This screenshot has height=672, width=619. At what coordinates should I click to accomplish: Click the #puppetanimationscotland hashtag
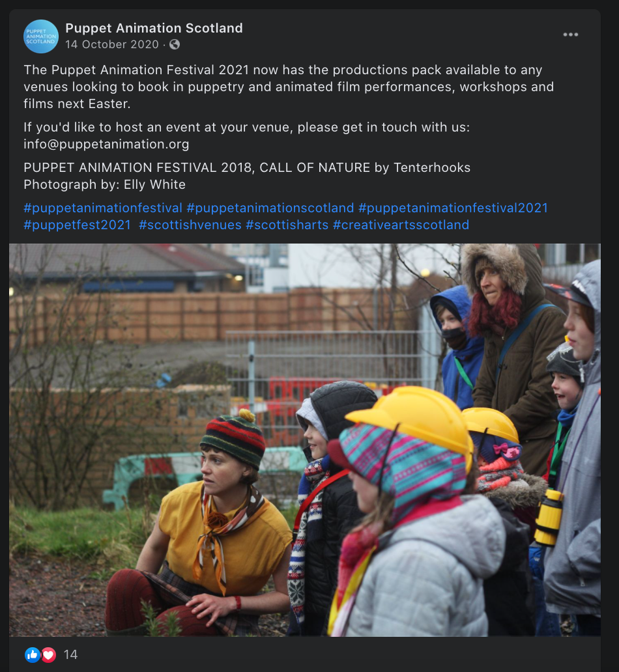pyautogui.click(x=270, y=208)
